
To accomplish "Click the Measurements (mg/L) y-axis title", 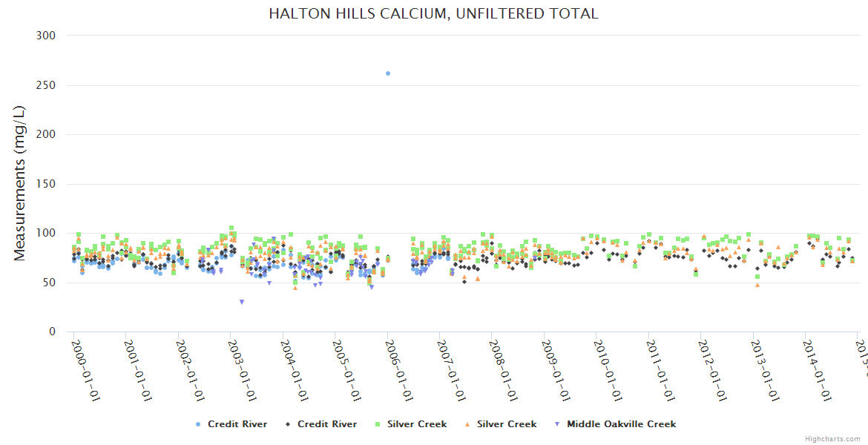I will [x=20, y=182].
